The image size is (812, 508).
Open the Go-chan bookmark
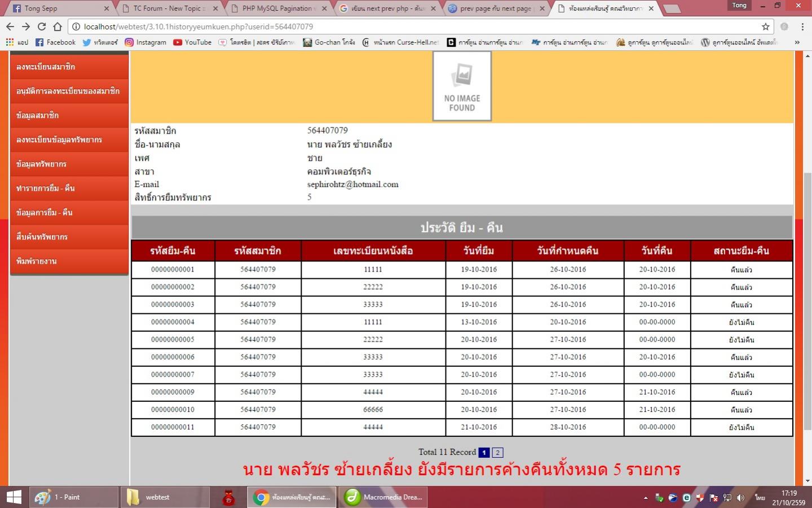pyautogui.click(x=329, y=42)
